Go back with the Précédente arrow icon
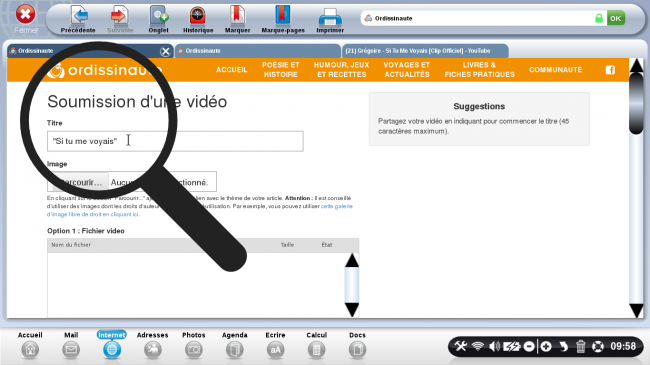The width and height of the screenshot is (650, 365). tap(78, 16)
